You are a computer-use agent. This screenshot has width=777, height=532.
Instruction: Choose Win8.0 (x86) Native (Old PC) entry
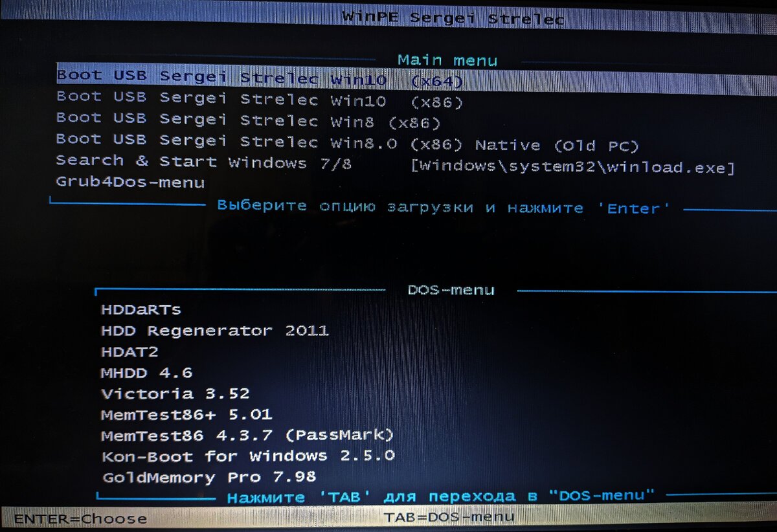[x=348, y=142]
